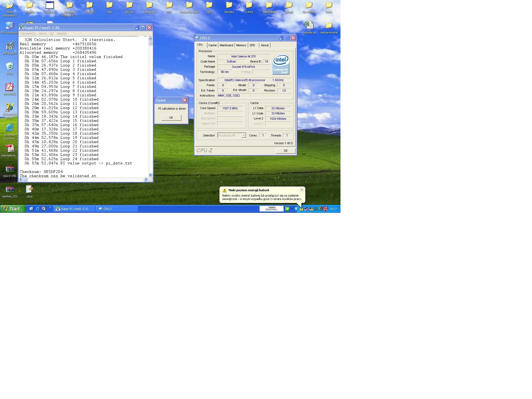The width and height of the screenshot is (532, 399).
Task: Open the FORTIS folder
Action: pos(89,7)
